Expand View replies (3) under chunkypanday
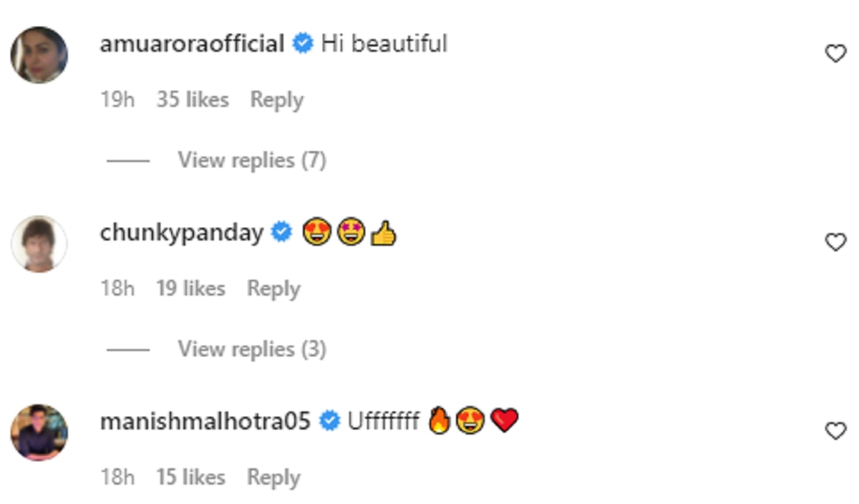This screenshot has height=504, width=859. point(251,349)
